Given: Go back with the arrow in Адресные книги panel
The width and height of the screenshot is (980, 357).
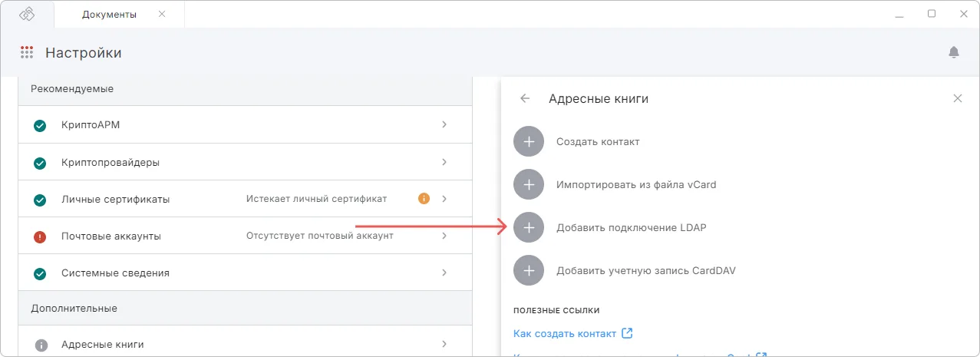Looking at the screenshot, I should [x=525, y=98].
